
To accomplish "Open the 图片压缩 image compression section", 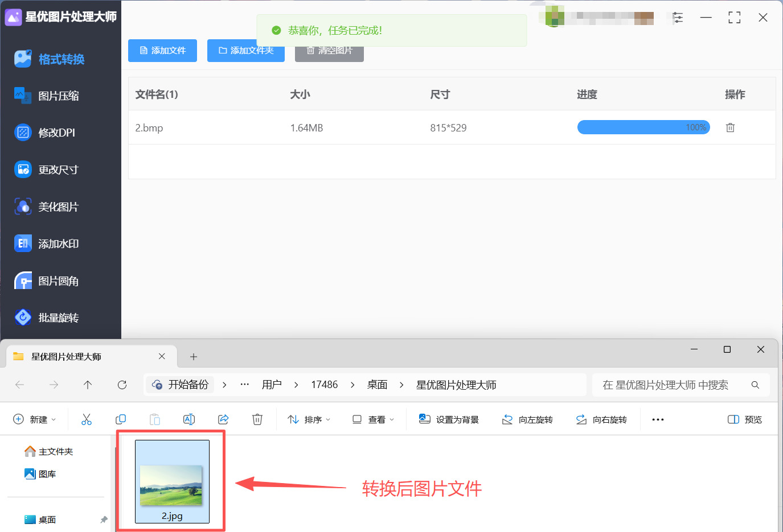I will (x=47, y=96).
